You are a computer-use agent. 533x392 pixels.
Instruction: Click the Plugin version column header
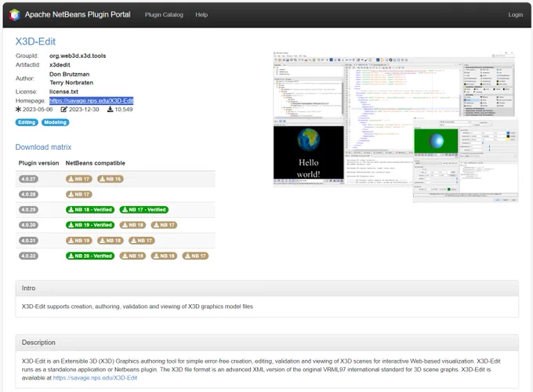pyautogui.click(x=38, y=163)
